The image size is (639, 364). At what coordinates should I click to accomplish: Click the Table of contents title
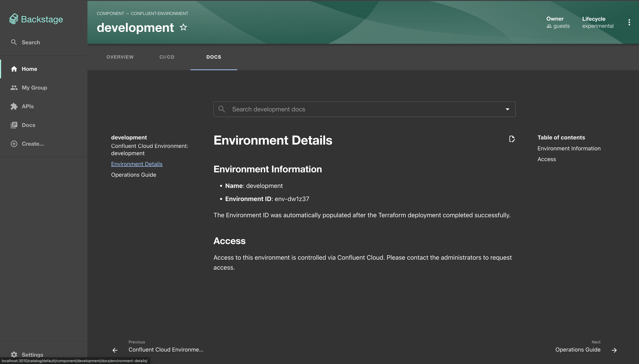(x=561, y=137)
